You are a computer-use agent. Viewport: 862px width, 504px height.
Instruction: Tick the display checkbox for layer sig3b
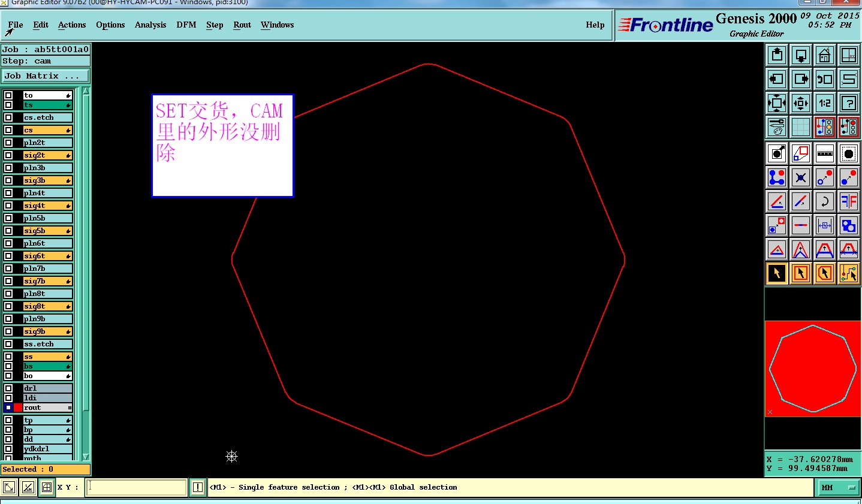click(x=8, y=180)
